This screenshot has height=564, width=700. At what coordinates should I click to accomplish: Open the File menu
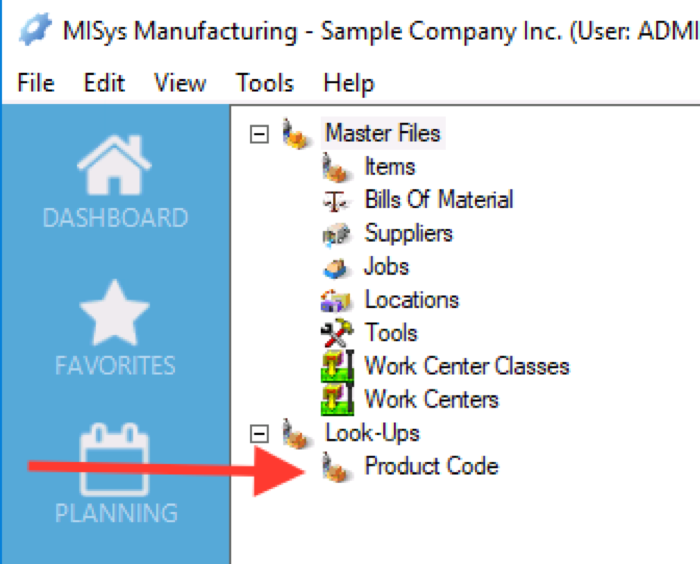(36, 83)
